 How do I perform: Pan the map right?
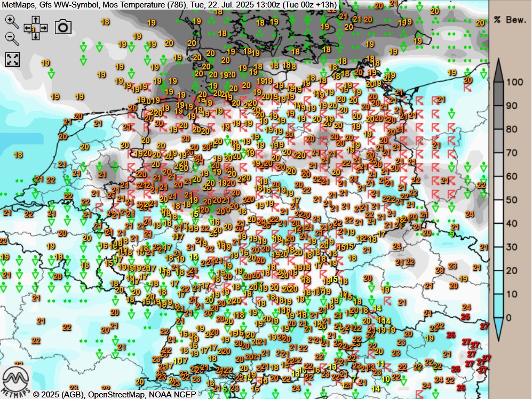click(44, 28)
